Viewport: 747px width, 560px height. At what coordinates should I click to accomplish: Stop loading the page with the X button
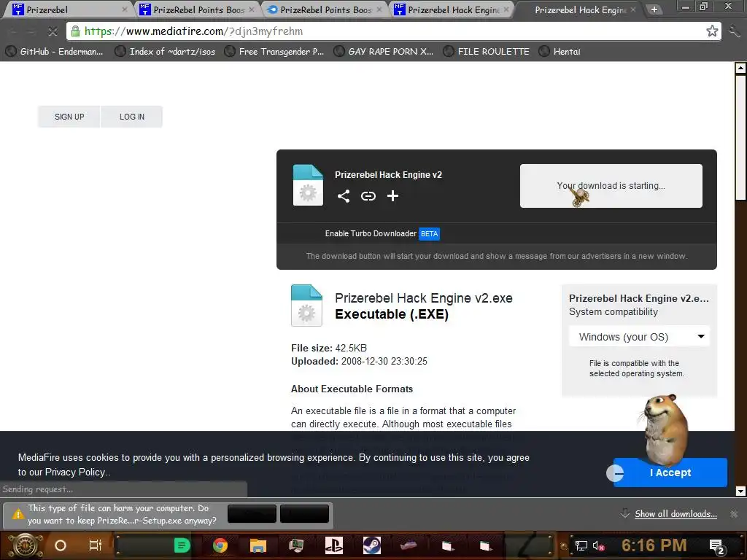pyautogui.click(x=53, y=31)
